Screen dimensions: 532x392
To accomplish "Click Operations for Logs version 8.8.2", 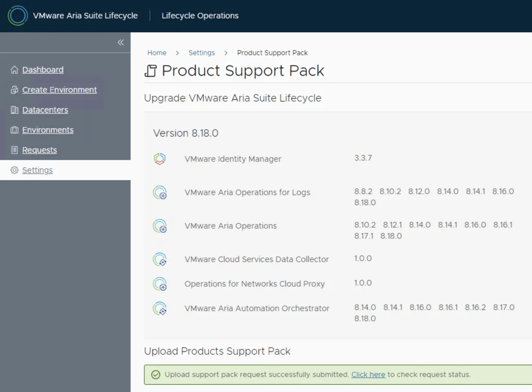I will point(363,192).
